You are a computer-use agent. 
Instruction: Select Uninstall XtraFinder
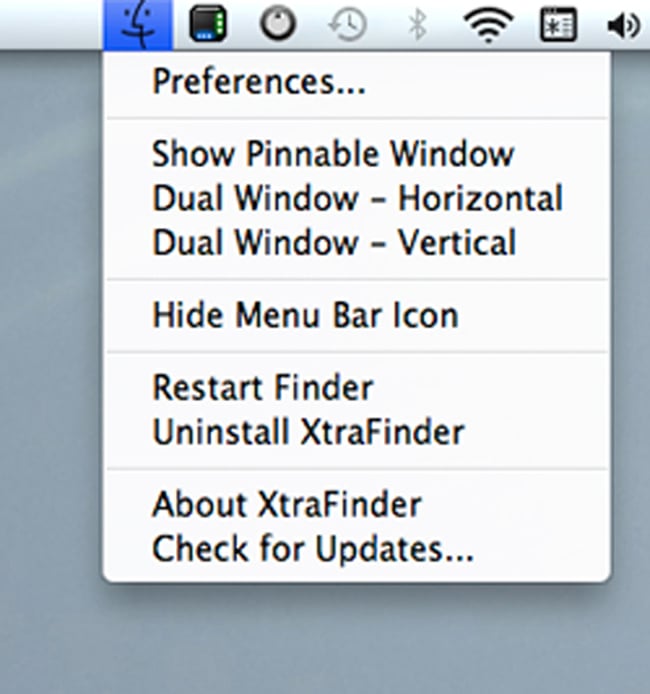click(x=307, y=432)
